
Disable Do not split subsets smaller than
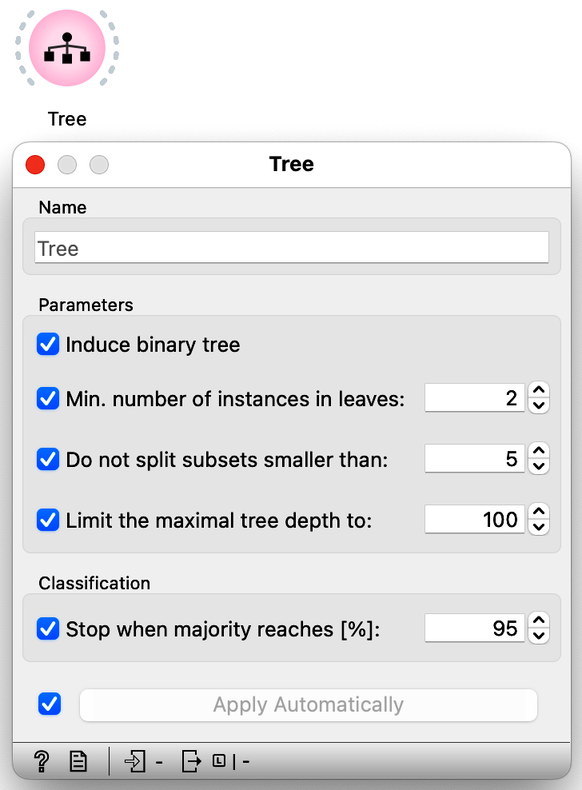(x=48, y=459)
